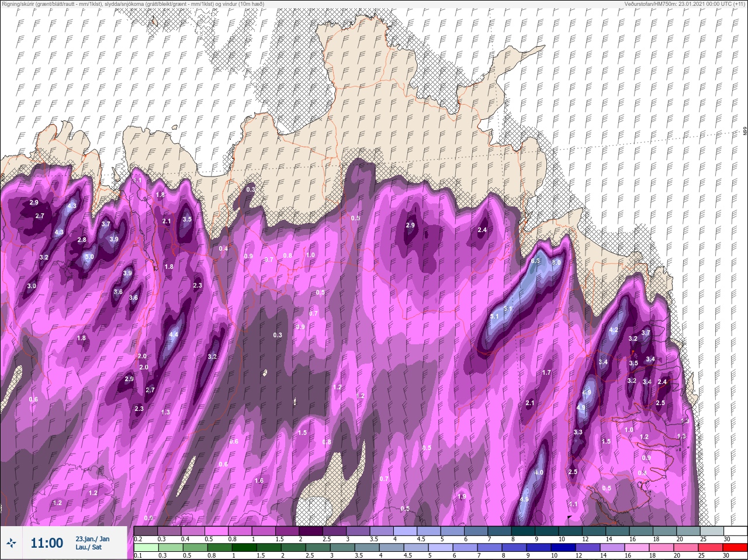Click the 1.6 precipitation value on the map
Screen dimensions: 748x560
[259, 481]
